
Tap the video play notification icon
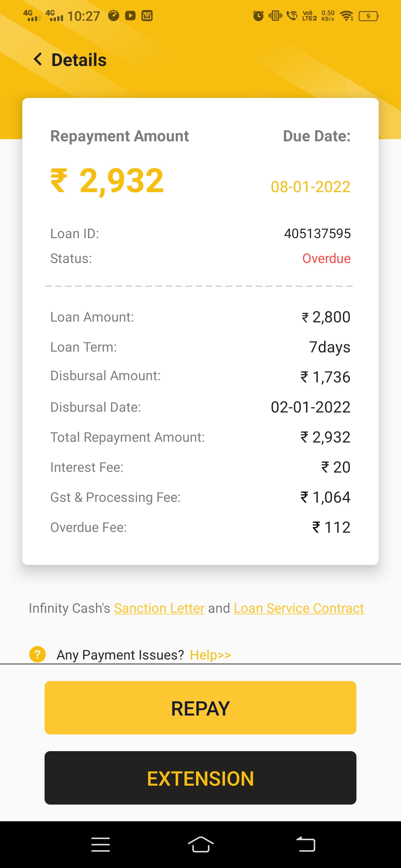[130, 16]
